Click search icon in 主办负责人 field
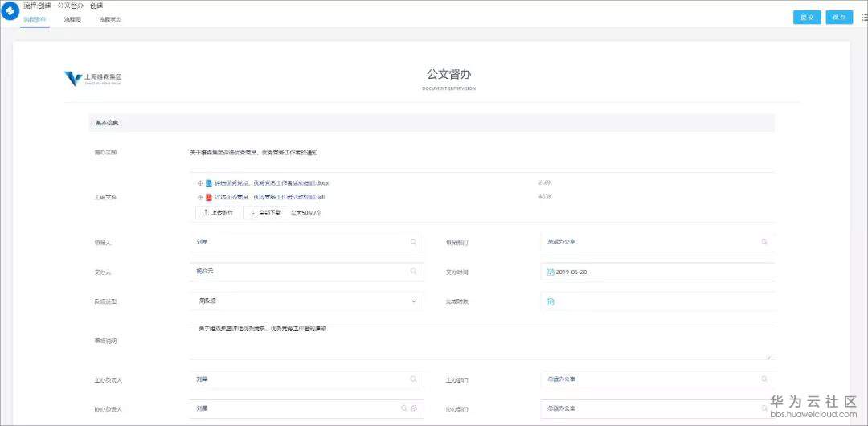868x426 pixels. click(414, 379)
